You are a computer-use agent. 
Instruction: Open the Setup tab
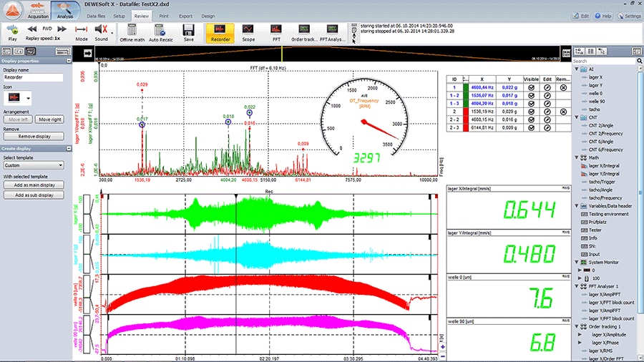tap(119, 16)
